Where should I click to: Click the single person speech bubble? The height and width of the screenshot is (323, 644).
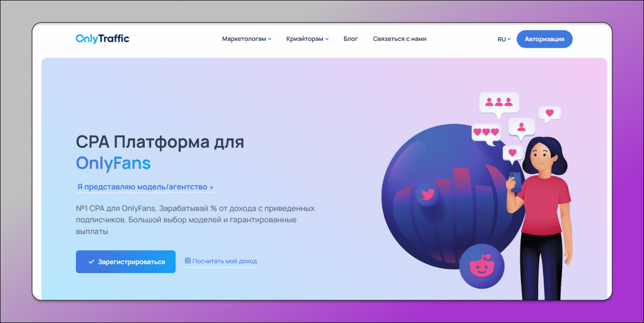(521, 127)
